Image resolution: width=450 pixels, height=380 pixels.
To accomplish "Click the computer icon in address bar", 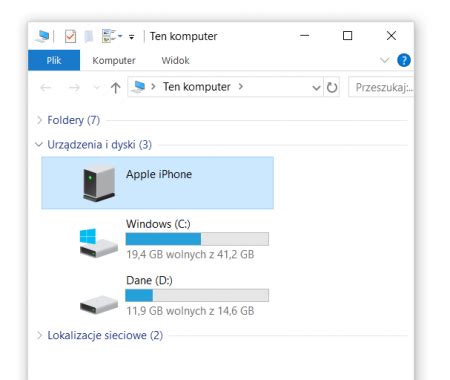I will (x=138, y=87).
